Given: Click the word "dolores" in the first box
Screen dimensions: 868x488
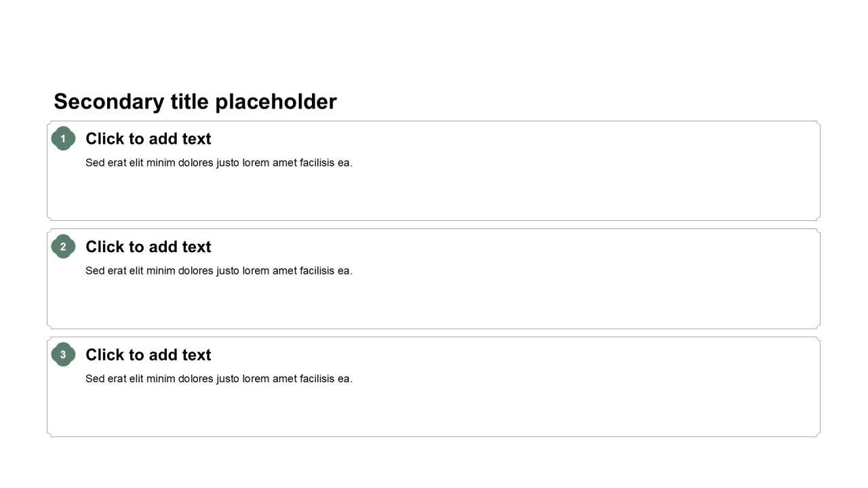Looking at the screenshot, I should pyautogui.click(x=196, y=163).
